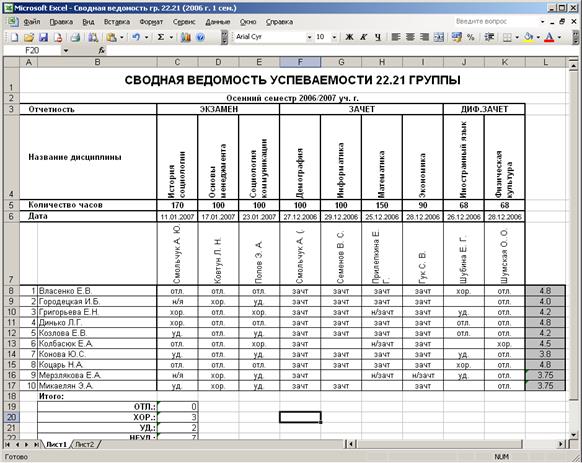Open the Справка menu
The width and height of the screenshot is (582, 463).
[279, 22]
